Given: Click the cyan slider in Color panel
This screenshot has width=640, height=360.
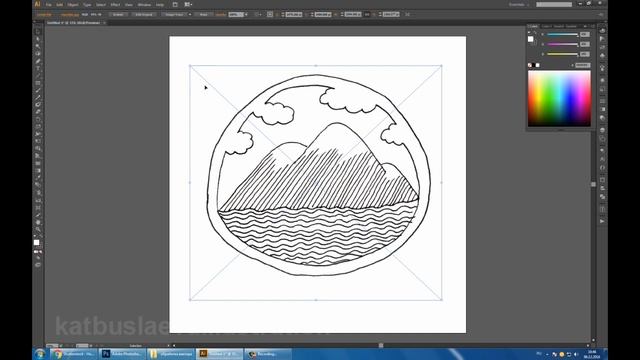Looking at the screenshot, I should point(562,35).
